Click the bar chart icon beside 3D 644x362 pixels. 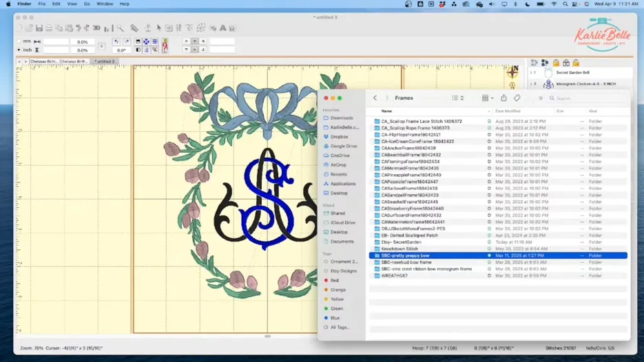click(107, 28)
